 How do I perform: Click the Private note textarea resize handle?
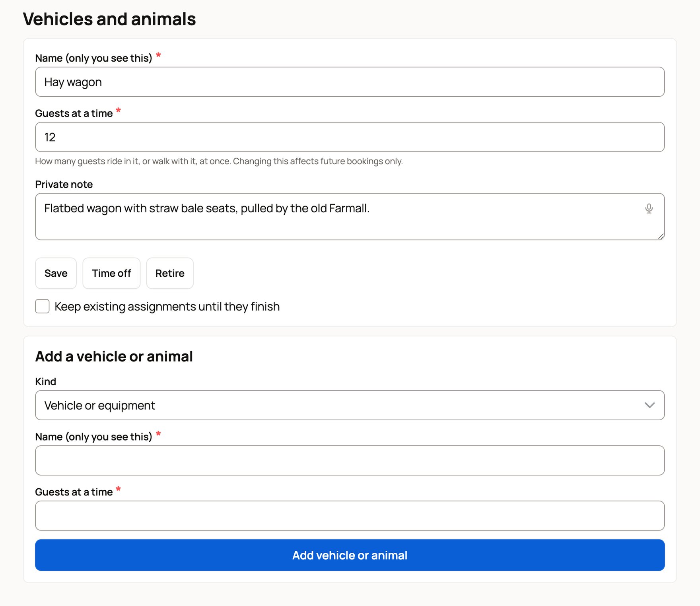coord(661,236)
